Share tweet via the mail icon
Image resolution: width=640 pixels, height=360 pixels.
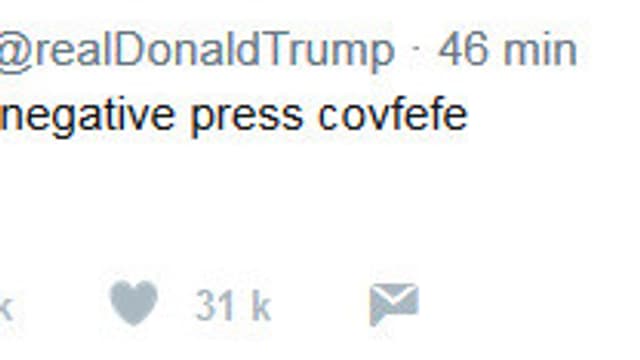(394, 304)
